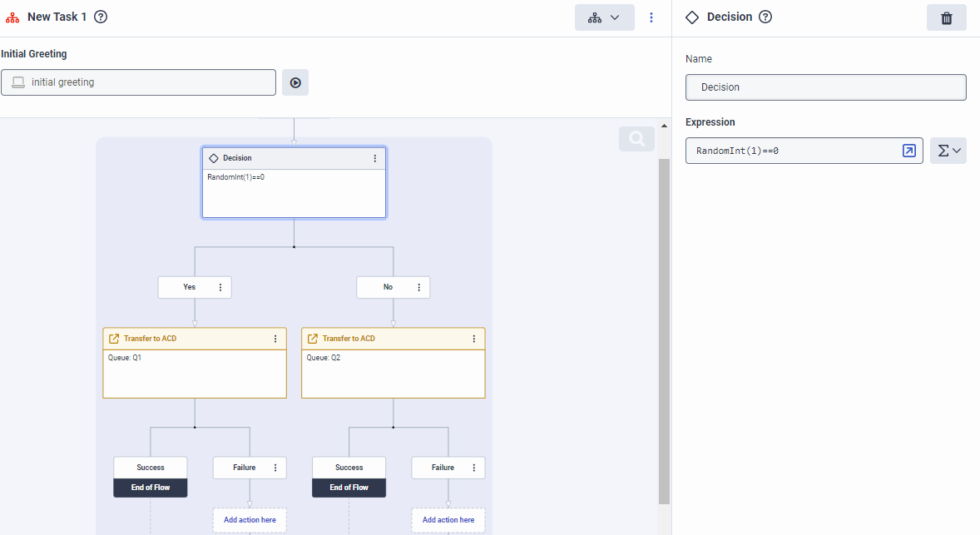Open the large expression editor icon
Image resolution: width=980 pixels, height=535 pixels.
[x=909, y=151]
